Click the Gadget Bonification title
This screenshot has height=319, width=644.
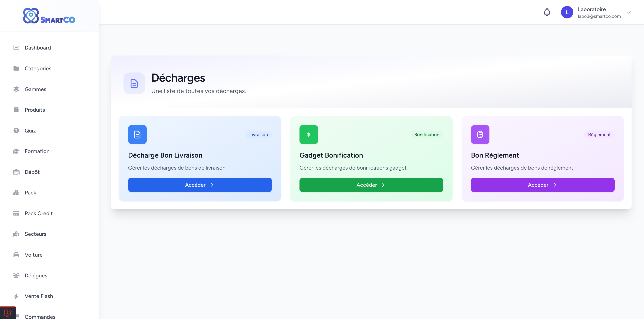(x=331, y=155)
